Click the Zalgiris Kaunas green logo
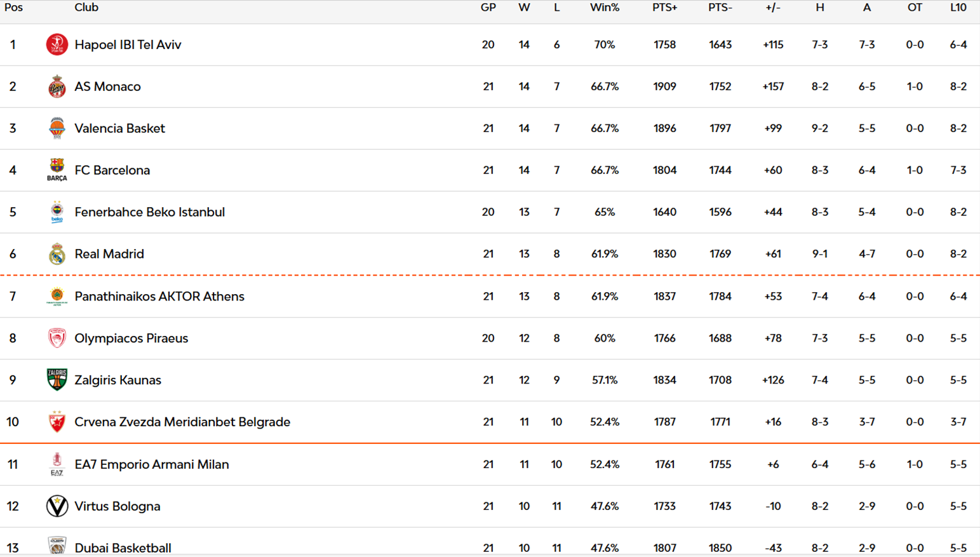The height and width of the screenshot is (557, 980). pyautogui.click(x=57, y=380)
